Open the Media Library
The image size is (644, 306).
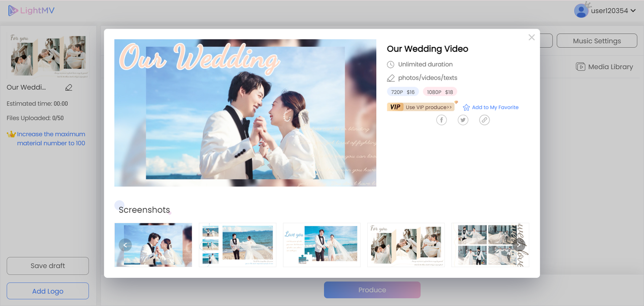point(604,66)
